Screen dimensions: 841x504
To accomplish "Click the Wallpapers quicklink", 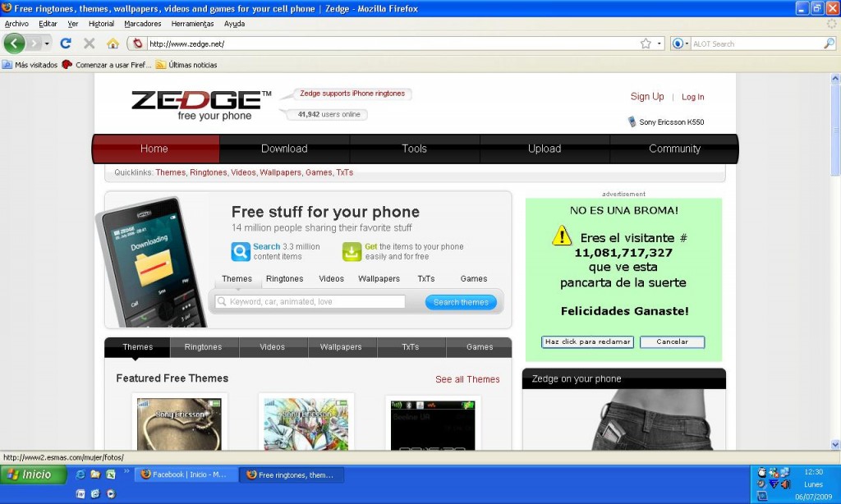I will pyautogui.click(x=281, y=172).
